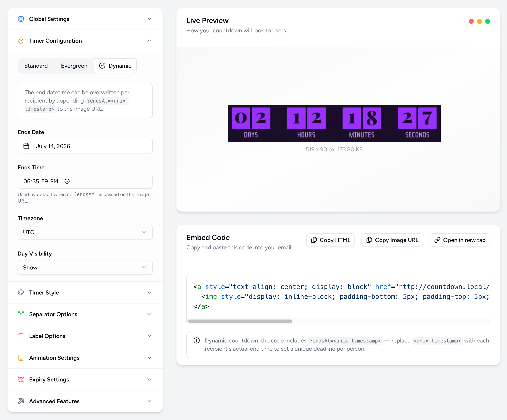Click the Label Options text icon
This screenshot has width=507, height=420.
21,336
